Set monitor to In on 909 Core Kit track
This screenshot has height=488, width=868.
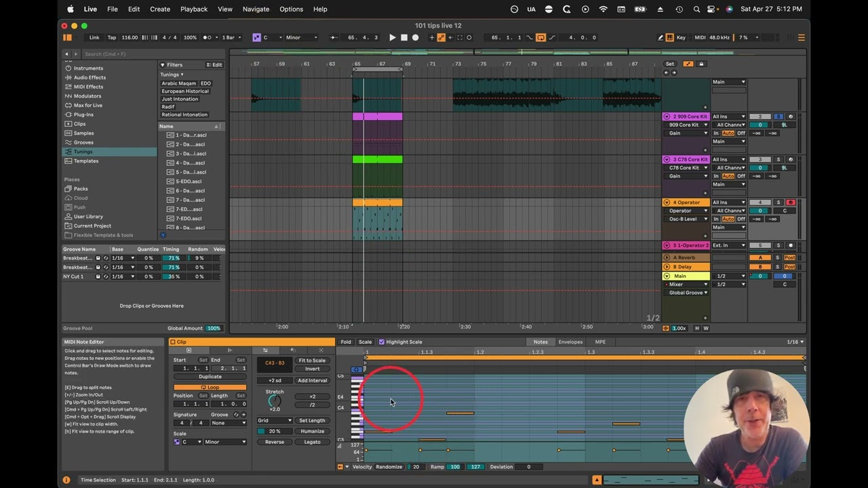(x=715, y=134)
